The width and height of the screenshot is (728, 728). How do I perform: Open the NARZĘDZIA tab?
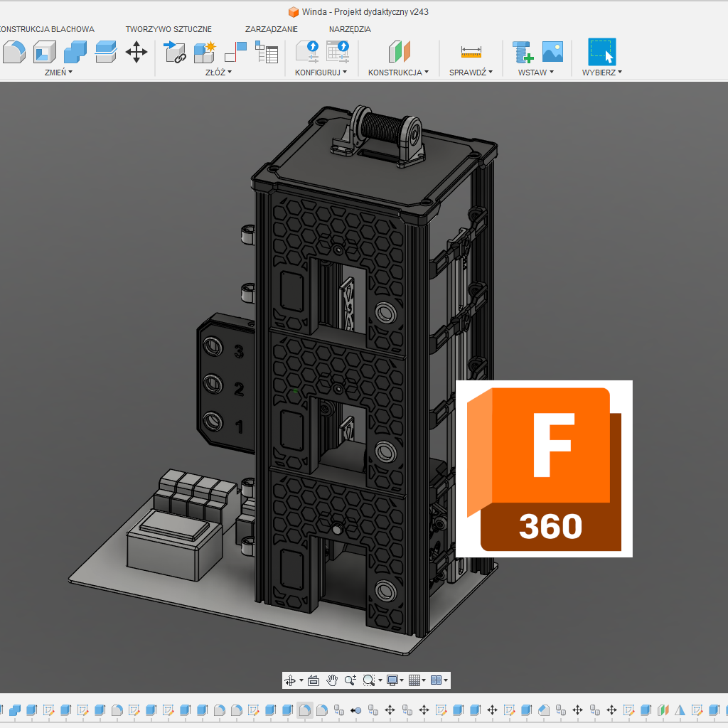point(350,29)
